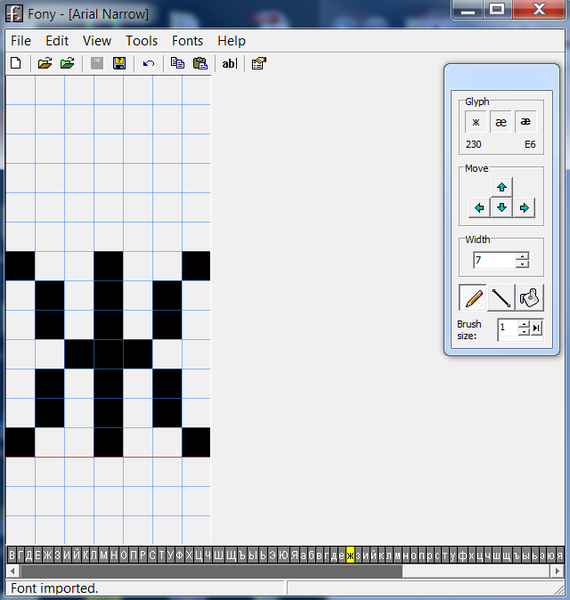Image resolution: width=570 pixels, height=600 pixels.
Task: Select highlighted yellow ж in glyph strip
Action: [x=350, y=555]
